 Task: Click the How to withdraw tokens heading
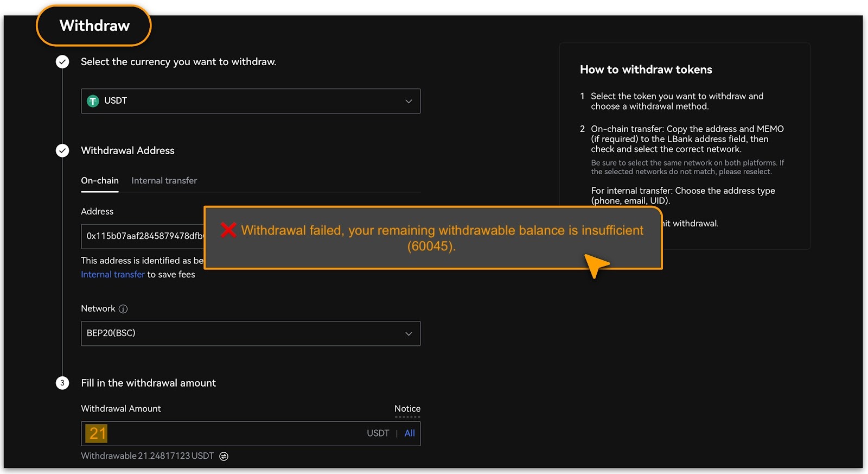646,69
